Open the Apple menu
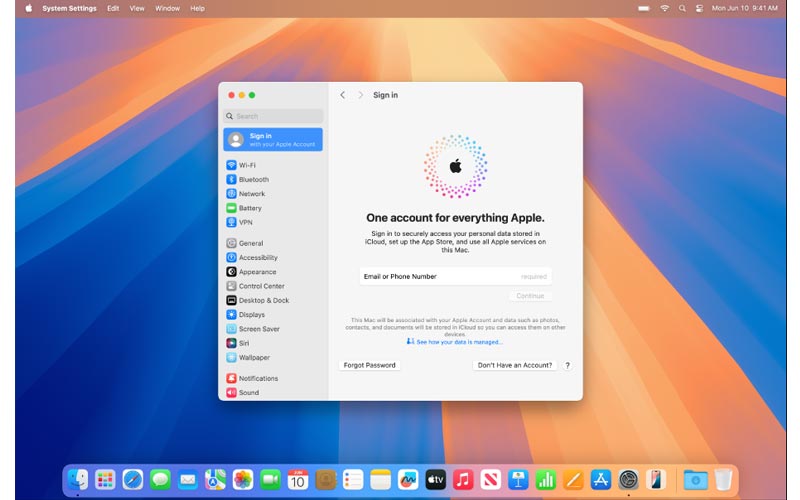This screenshot has width=800, height=500. pos(29,8)
